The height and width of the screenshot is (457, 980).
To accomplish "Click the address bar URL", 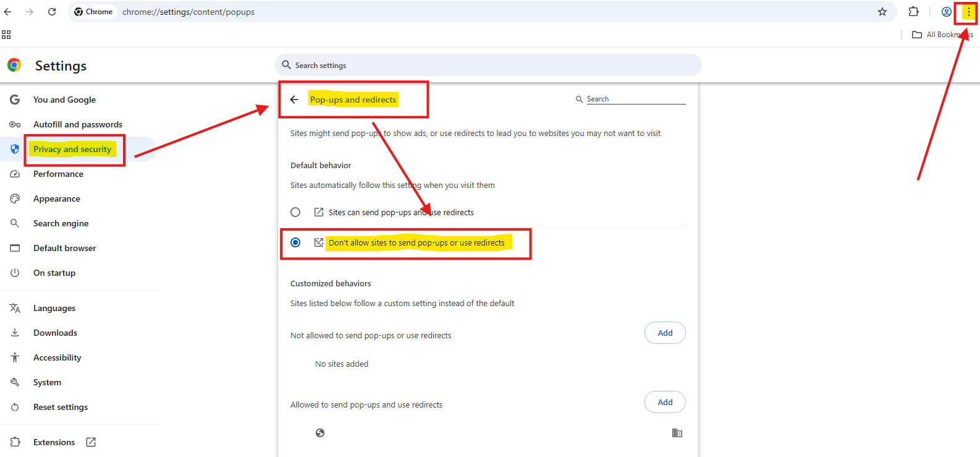I will point(188,12).
